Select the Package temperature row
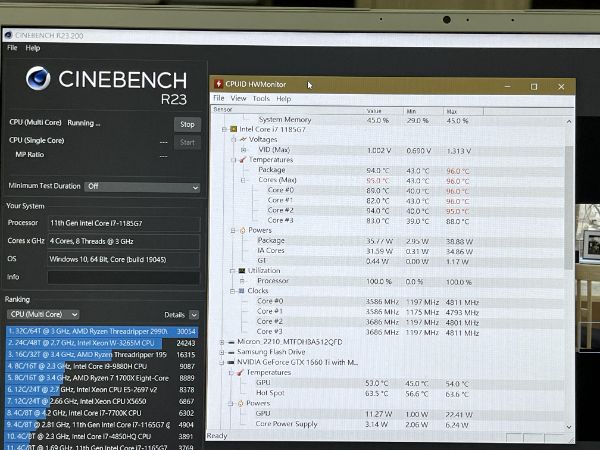 click(388, 170)
